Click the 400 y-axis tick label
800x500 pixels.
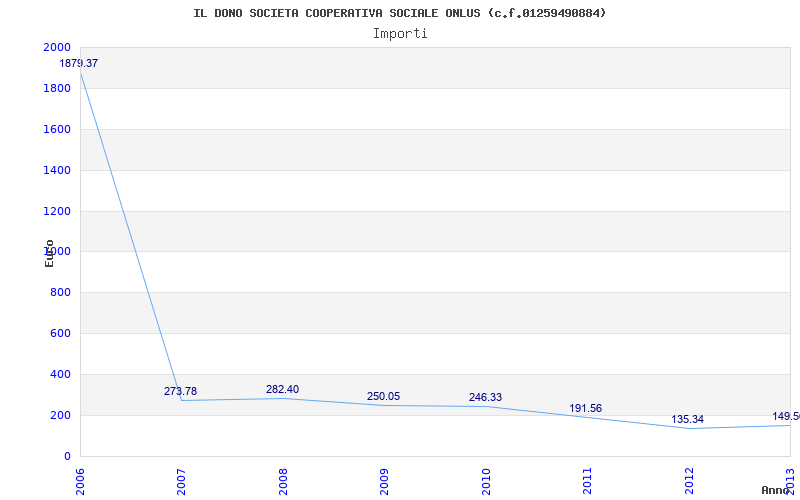[61, 374]
